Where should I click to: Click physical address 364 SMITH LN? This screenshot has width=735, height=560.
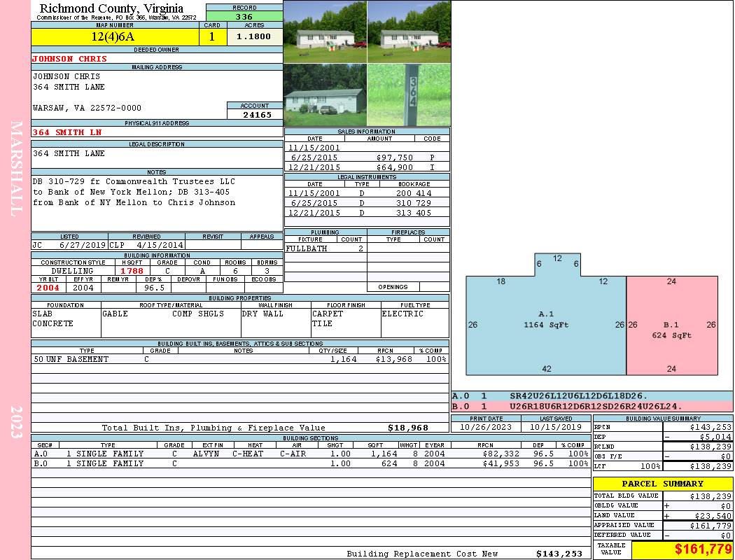(x=67, y=132)
